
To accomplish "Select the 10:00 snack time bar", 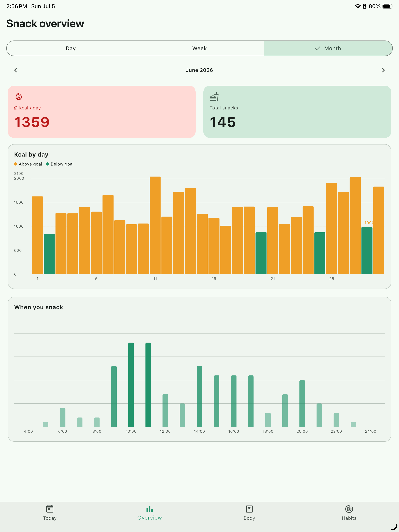I will coord(131,385).
